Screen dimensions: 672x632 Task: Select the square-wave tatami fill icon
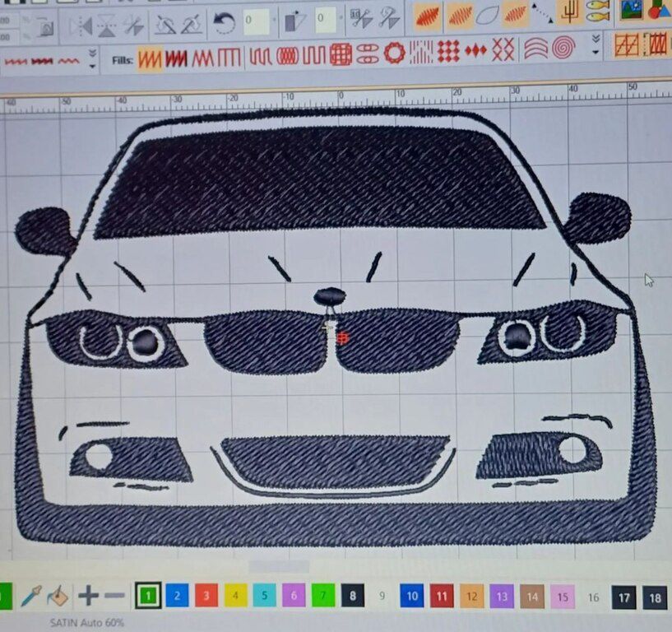pyautogui.click(x=314, y=55)
